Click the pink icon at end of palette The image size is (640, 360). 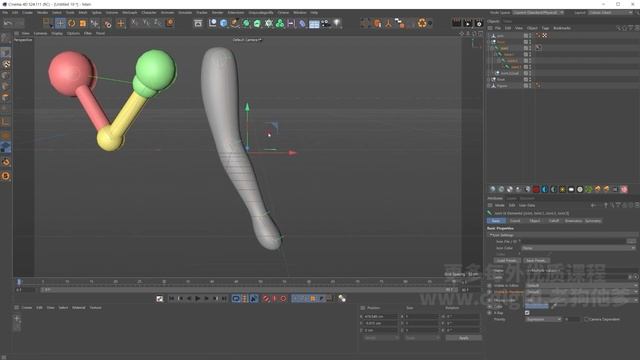(624, 189)
